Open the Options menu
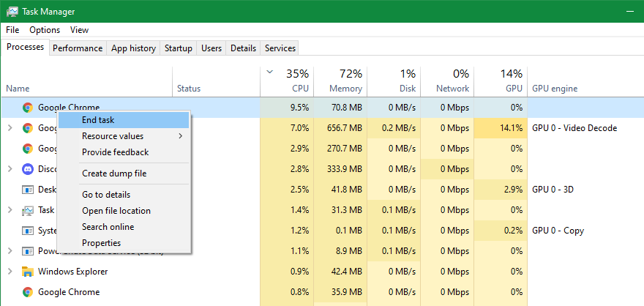This screenshot has width=644, height=306. (45, 30)
